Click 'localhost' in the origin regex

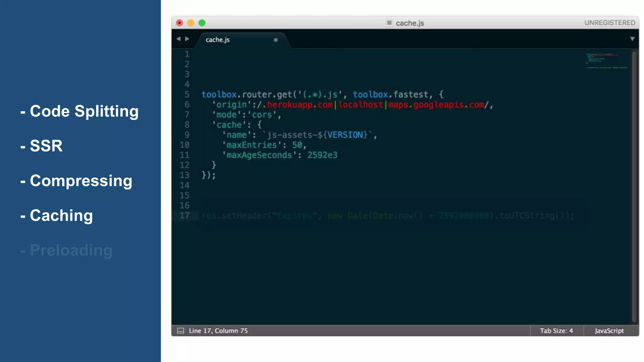360,104
